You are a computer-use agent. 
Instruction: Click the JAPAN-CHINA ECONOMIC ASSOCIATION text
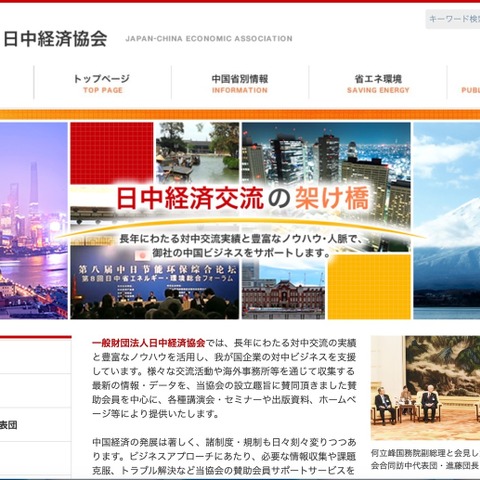pos(209,39)
